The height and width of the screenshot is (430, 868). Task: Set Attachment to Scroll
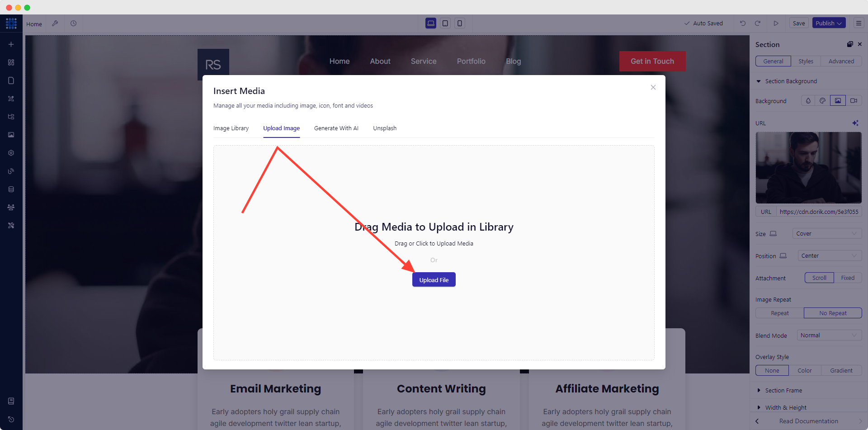(x=819, y=278)
